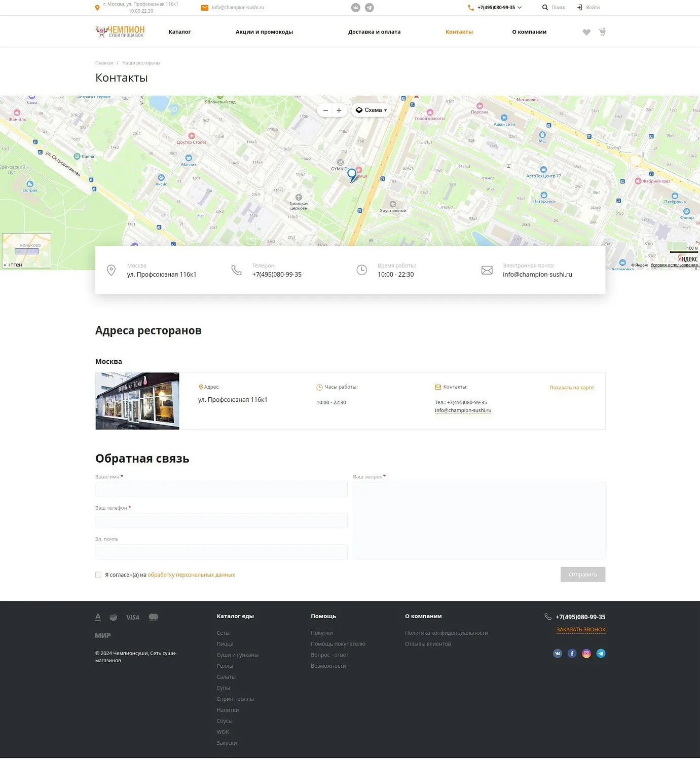Open Facebook icon in footer

572,654
